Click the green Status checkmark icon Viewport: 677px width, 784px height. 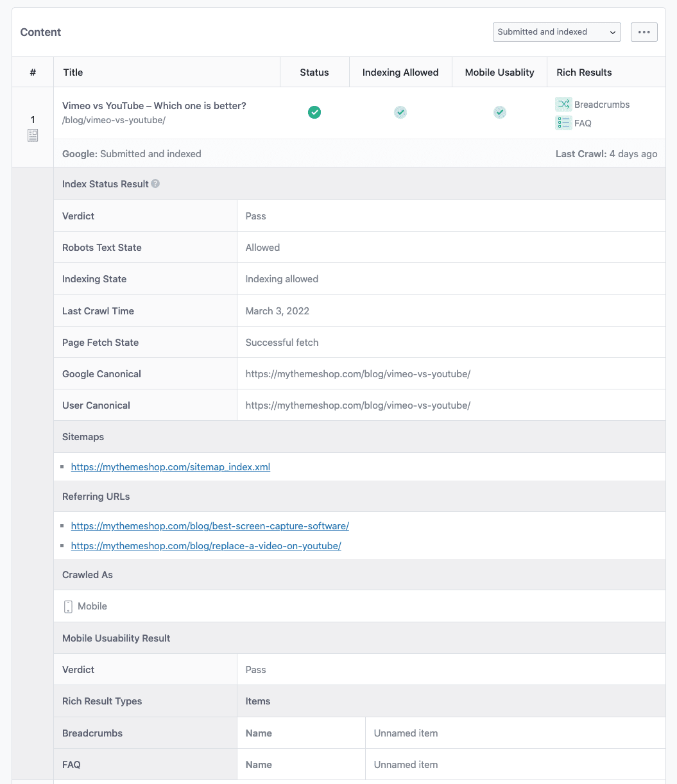pyautogui.click(x=314, y=112)
